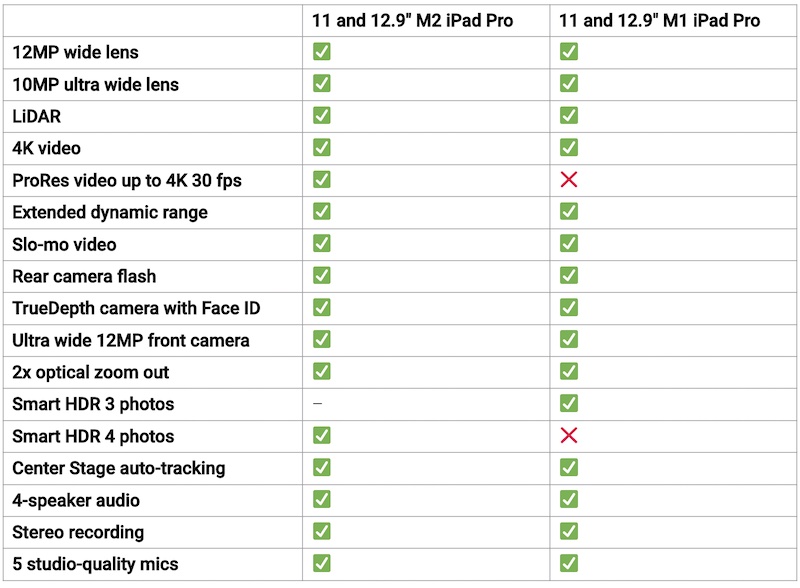Click the M2 checkmark for Stereo recording
The width and height of the screenshot is (800, 588).
(x=322, y=532)
